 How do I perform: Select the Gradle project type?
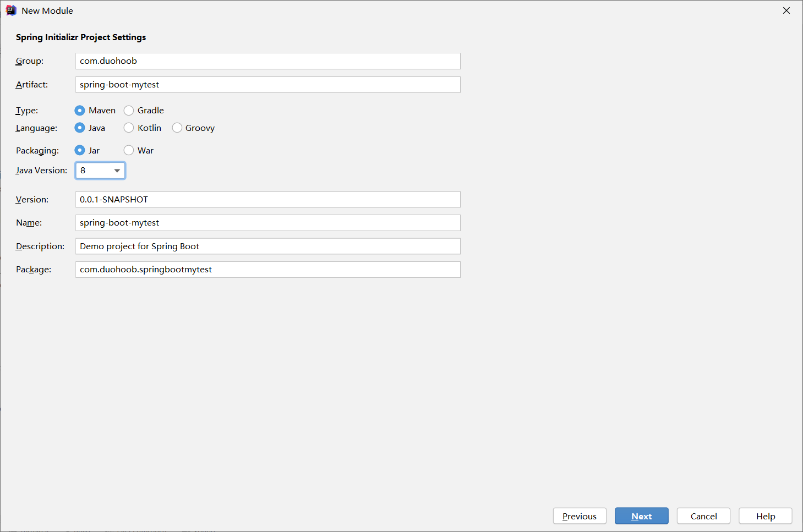click(x=144, y=111)
